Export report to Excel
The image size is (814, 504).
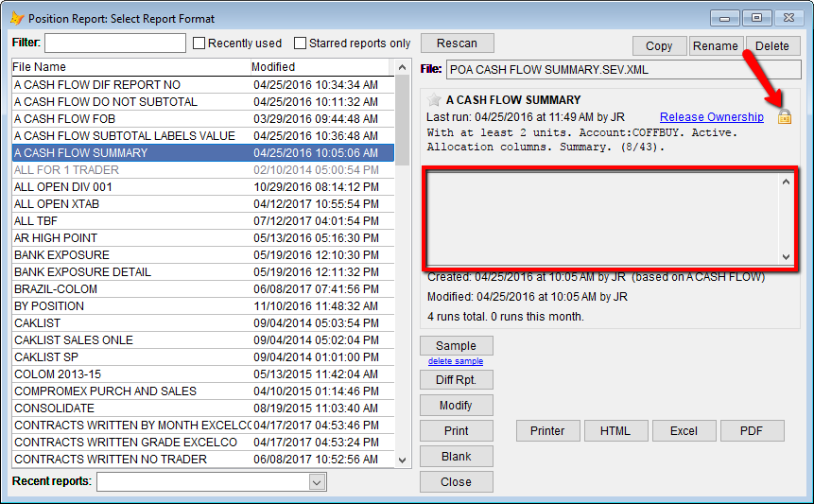click(684, 431)
